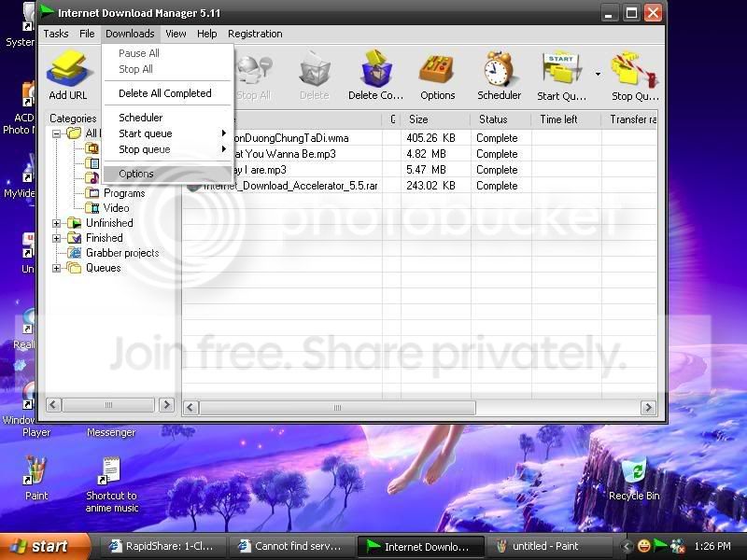The width and height of the screenshot is (747, 560).
Task: Sort by the Status column header
Action: (500, 119)
